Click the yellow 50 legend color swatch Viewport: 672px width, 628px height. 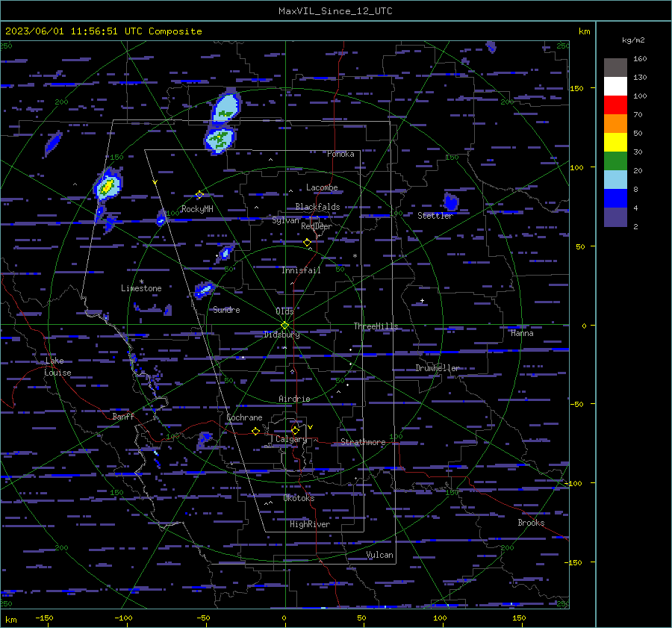coord(615,143)
